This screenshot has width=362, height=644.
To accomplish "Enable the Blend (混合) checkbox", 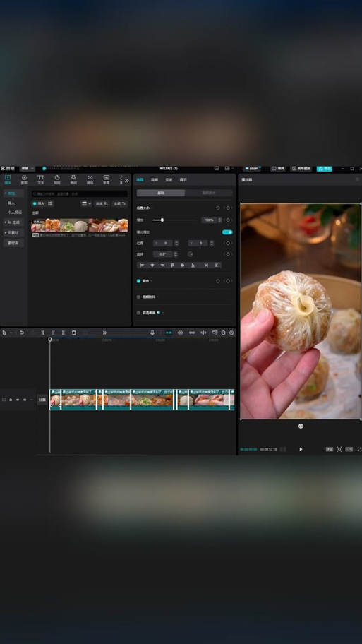I will click(x=139, y=281).
